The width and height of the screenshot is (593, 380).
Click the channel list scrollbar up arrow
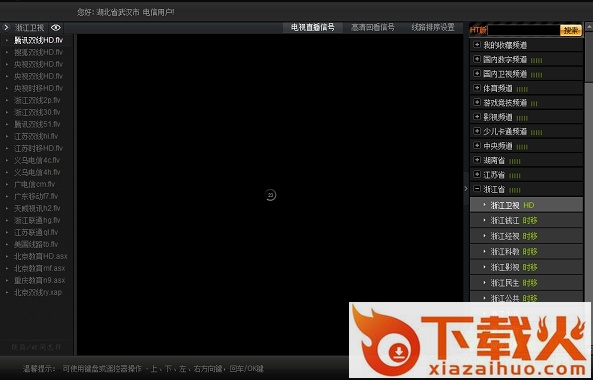coord(589,27)
